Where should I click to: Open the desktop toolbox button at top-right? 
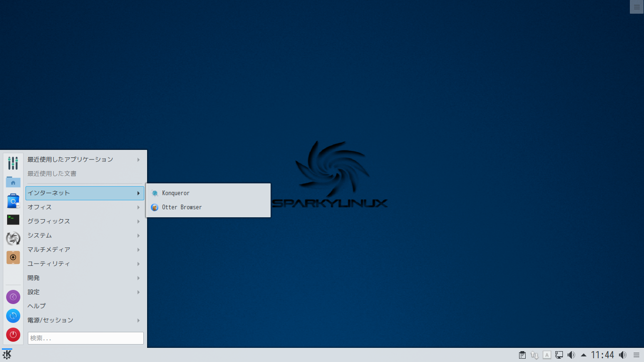click(x=636, y=7)
